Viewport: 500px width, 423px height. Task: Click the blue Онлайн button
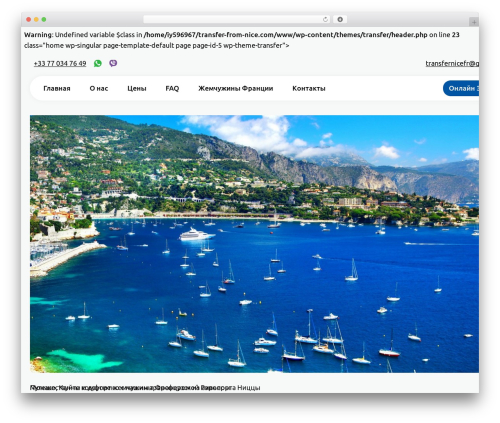[461, 88]
